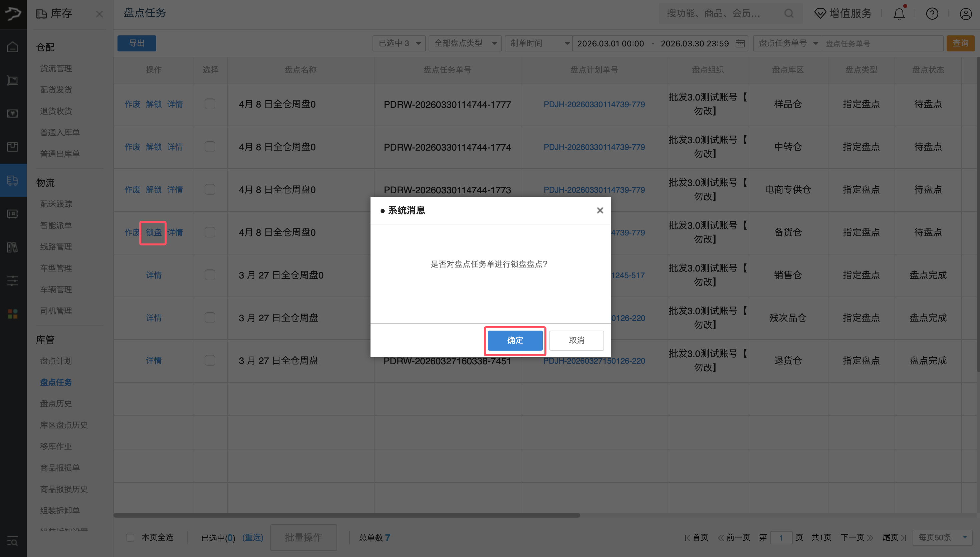Viewport: 980px width, 557px height.
Task: Click the colorful apps grid sidebar icon
Action: pyautogui.click(x=13, y=314)
